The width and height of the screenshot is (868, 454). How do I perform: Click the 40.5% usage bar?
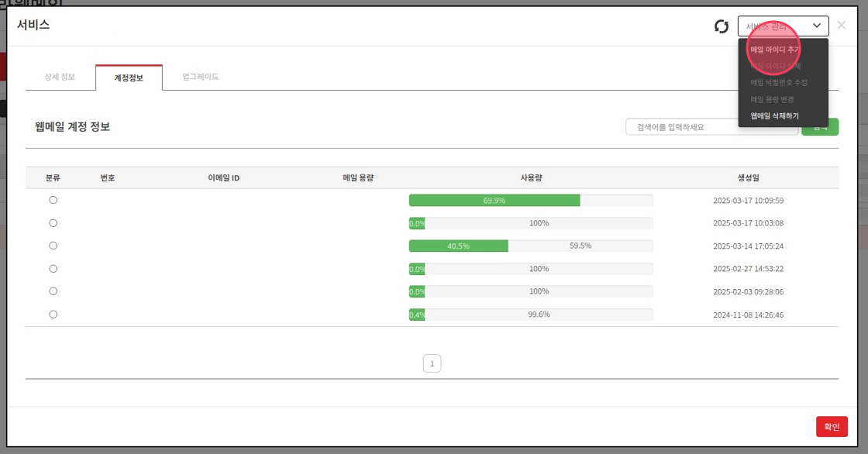[458, 246]
